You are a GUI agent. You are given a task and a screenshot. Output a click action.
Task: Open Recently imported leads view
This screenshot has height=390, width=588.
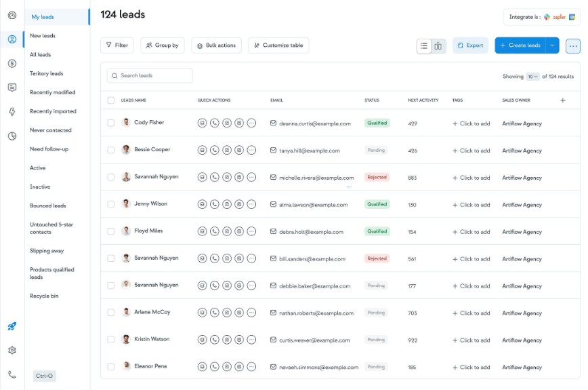(x=53, y=111)
